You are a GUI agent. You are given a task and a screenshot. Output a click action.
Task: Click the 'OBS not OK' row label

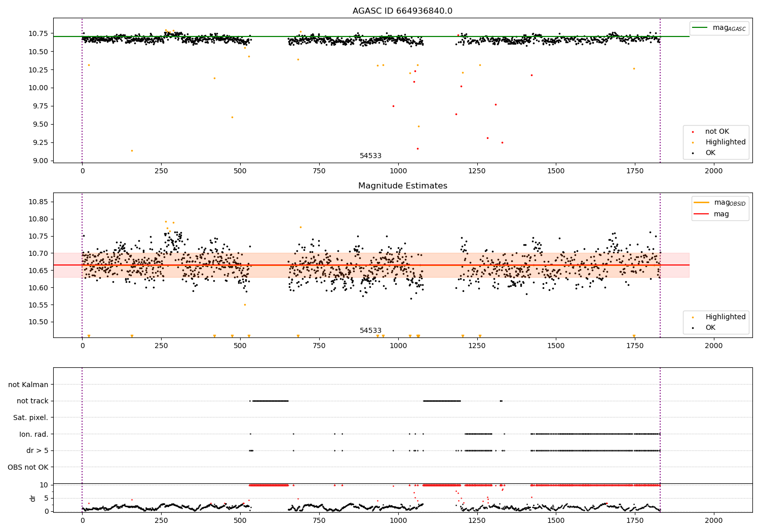[28, 467]
